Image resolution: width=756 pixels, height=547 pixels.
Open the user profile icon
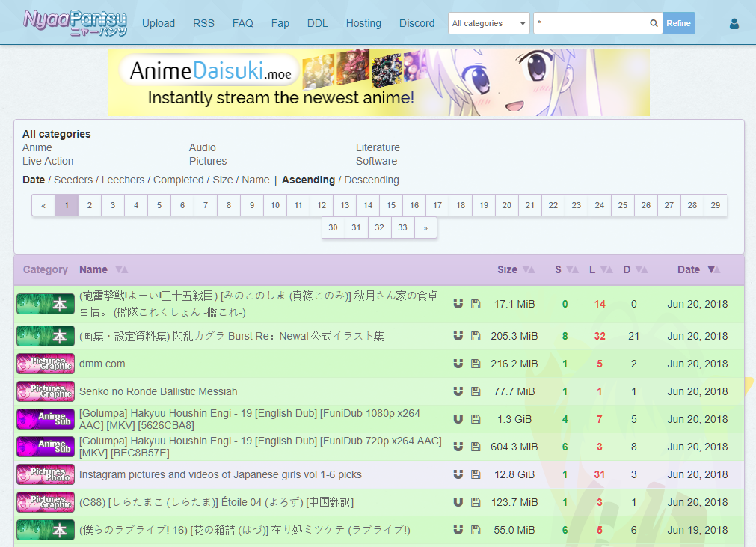734,24
